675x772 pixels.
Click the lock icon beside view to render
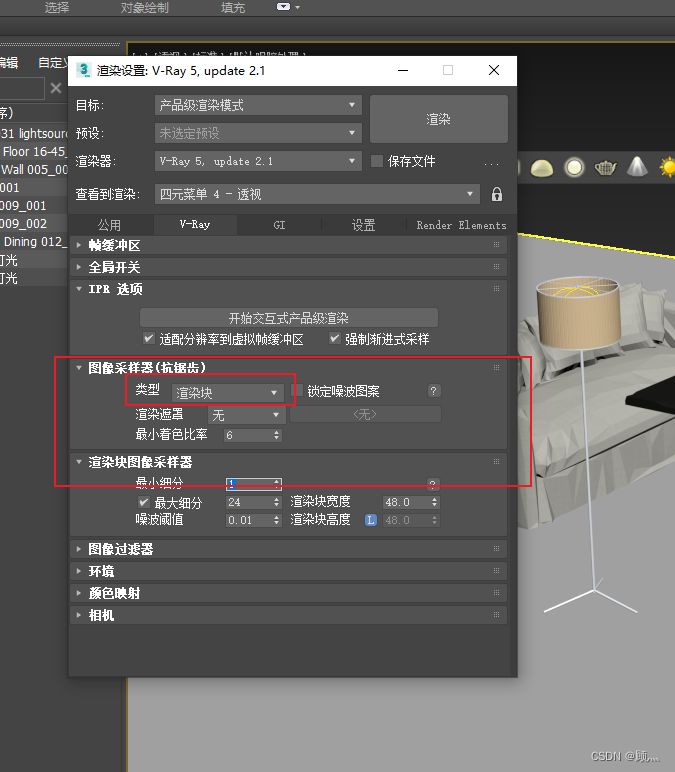point(497,194)
